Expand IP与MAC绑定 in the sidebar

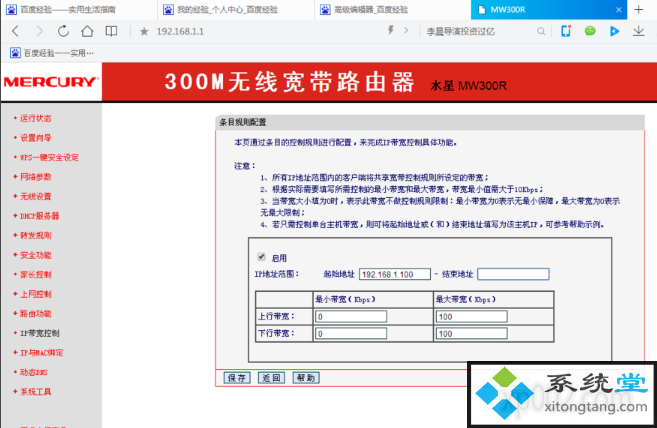(x=41, y=353)
